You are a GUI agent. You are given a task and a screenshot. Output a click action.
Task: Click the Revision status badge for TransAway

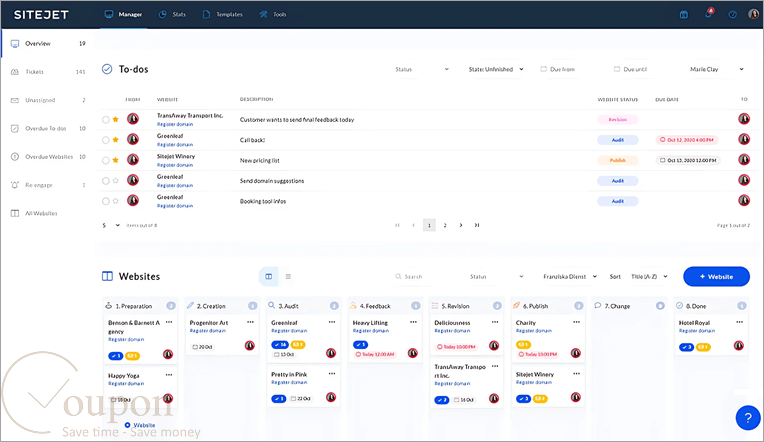pos(618,119)
